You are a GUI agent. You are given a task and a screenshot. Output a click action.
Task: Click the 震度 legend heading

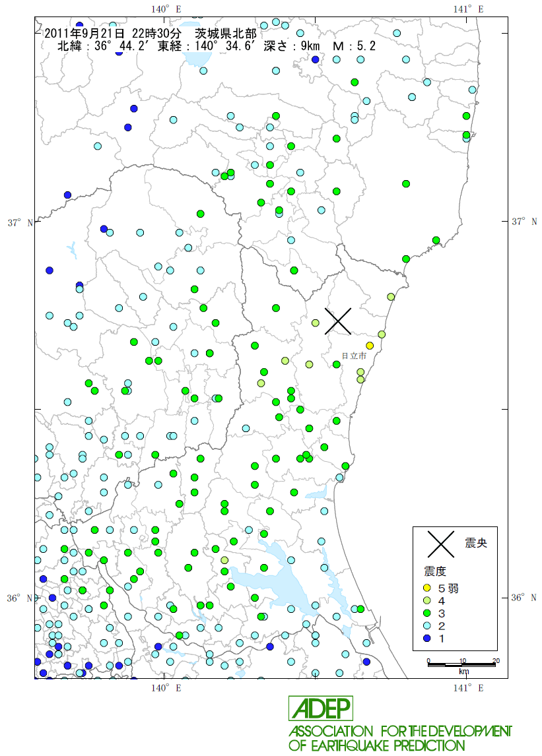435,571
